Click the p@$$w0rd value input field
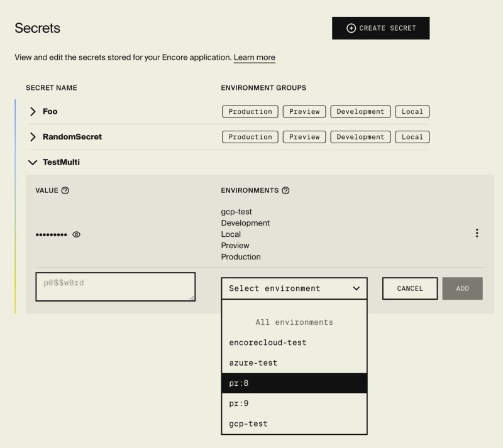The height and width of the screenshot is (448, 503). click(x=115, y=287)
